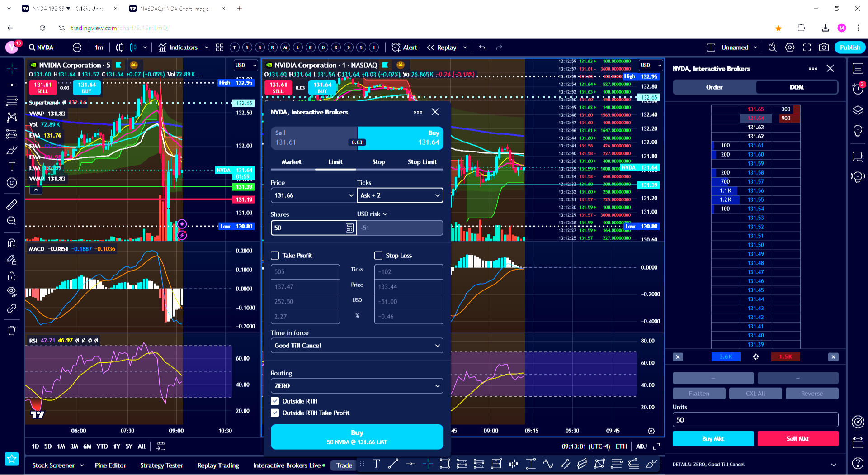Image resolution: width=868 pixels, height=475 pixels.
Task: Switch to the Stop Limit order tab
Action: (422, 162)
